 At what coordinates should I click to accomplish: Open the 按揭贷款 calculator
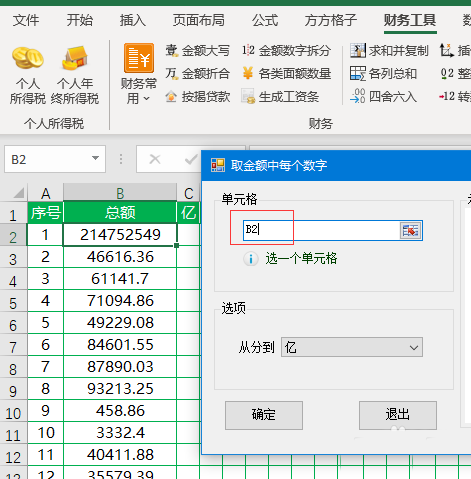197,97
